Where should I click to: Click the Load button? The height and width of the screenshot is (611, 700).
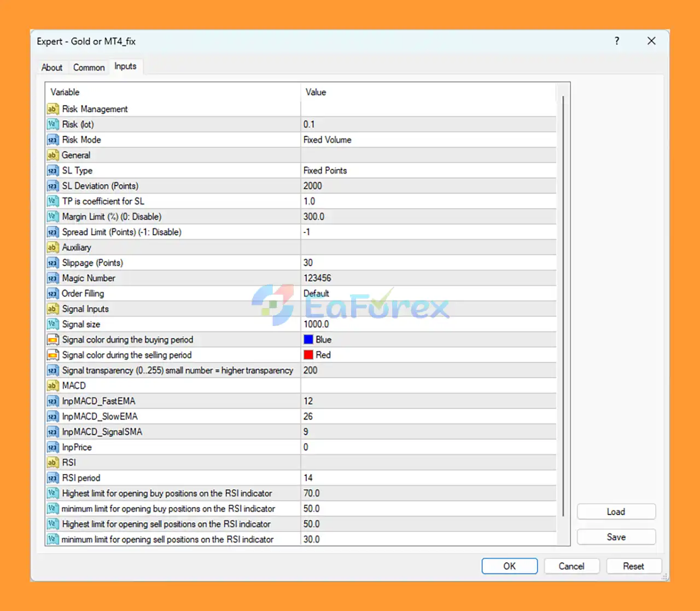616,512
